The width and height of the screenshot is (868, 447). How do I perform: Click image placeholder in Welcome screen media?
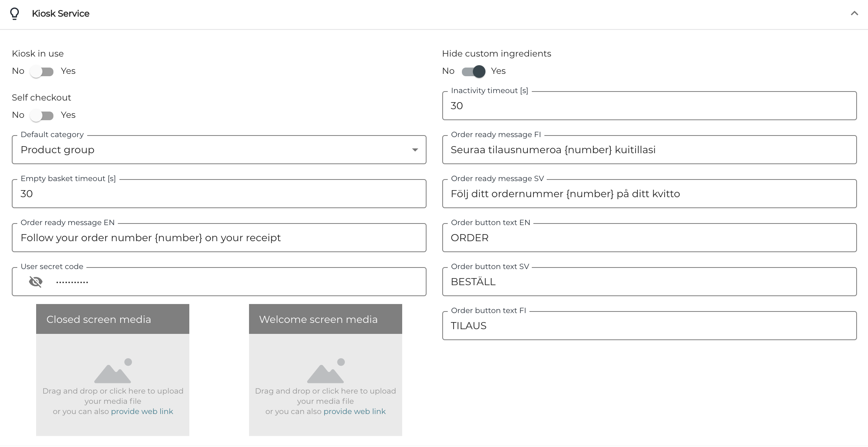click(325, 371)
